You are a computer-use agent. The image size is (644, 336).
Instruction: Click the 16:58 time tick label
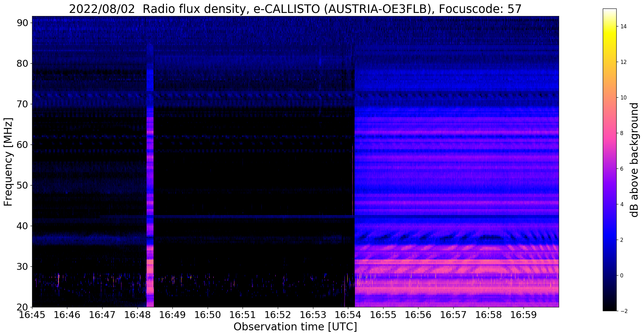click(488, 315)
